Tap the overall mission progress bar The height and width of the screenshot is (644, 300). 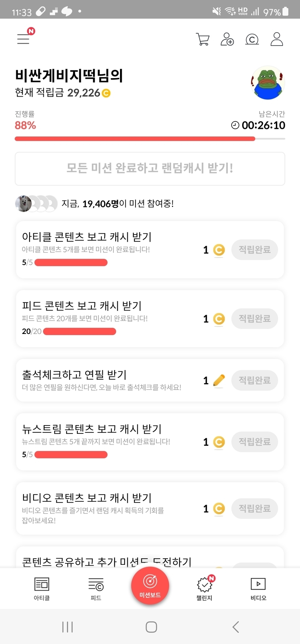(150, 139)
